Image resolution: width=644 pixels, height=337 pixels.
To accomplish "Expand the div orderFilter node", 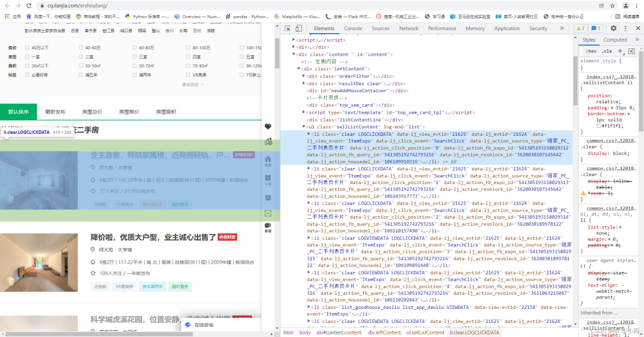I will 304,76.
